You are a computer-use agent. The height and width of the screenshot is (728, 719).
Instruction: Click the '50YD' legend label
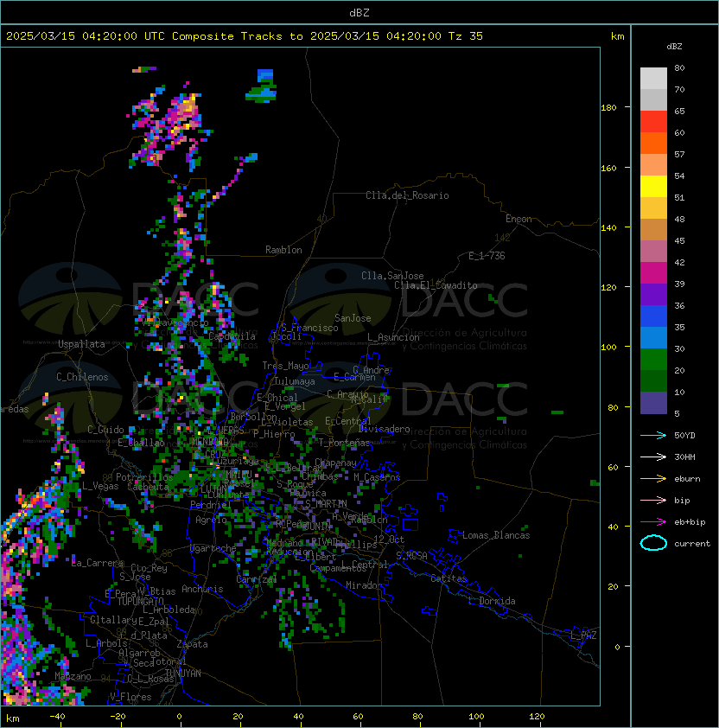click(x=684, y=435)
